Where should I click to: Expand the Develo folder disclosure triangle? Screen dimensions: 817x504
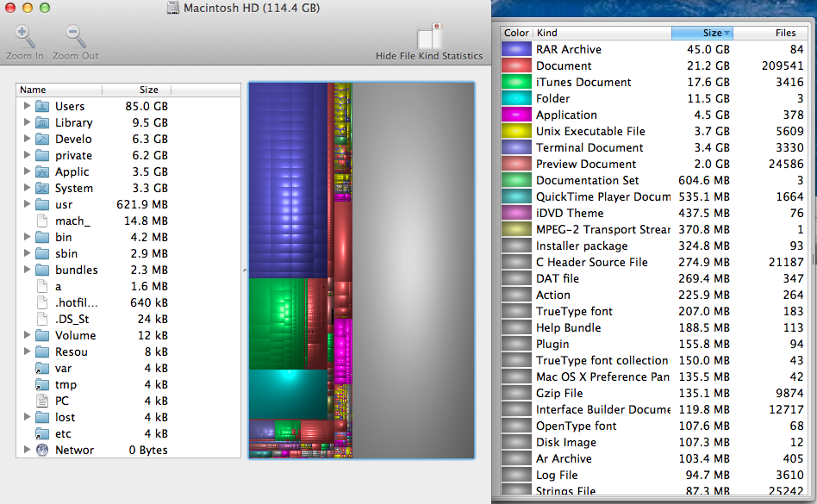click(27, 139)
